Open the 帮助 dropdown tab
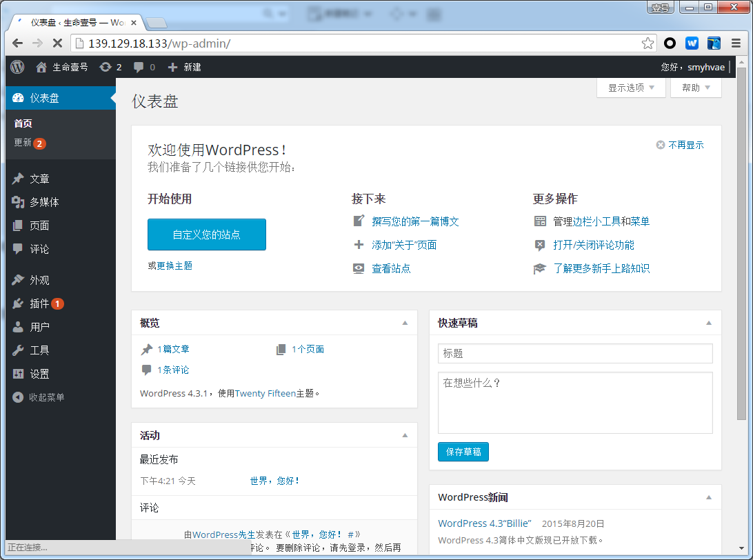 (695, 88)
